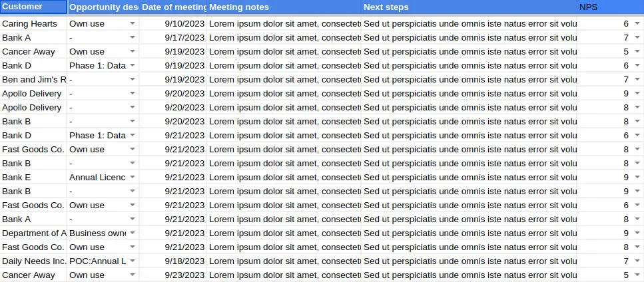The image size is (644, 282).
Task: Select the meeting notes cell for Bank E
Action: (284, 177)
